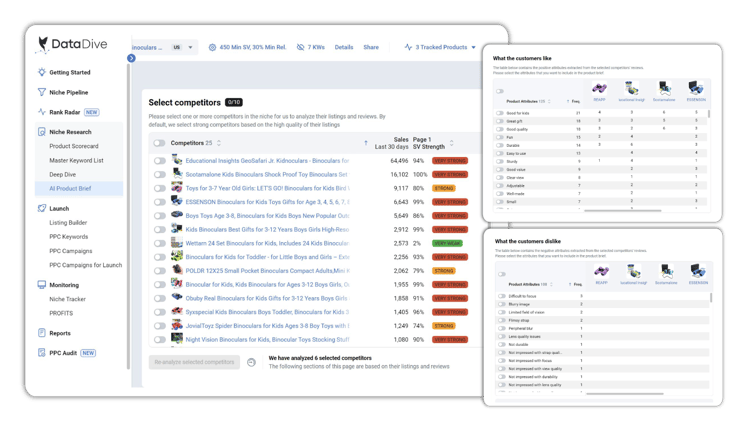Viewport: 750px width, 437px height.
Task: Sort by Sales Last 30 days arrow
Action: point(366,143)
